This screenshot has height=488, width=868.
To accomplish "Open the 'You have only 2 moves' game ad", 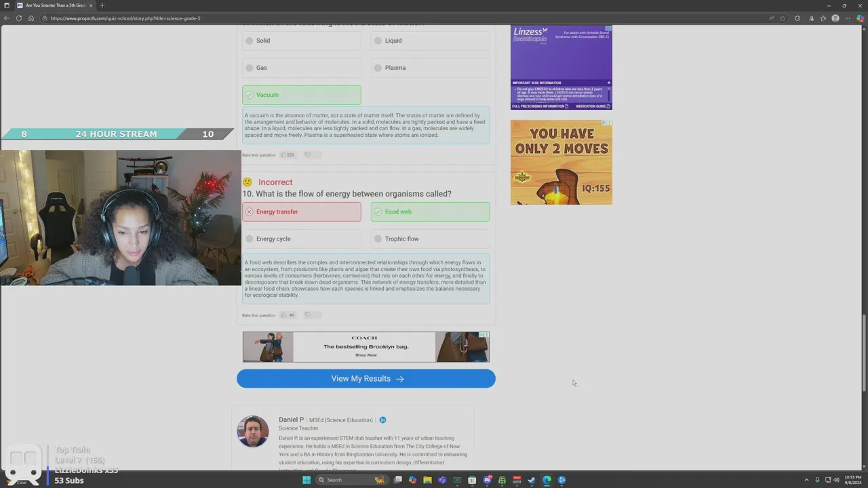I will click(x=561, y=163).
